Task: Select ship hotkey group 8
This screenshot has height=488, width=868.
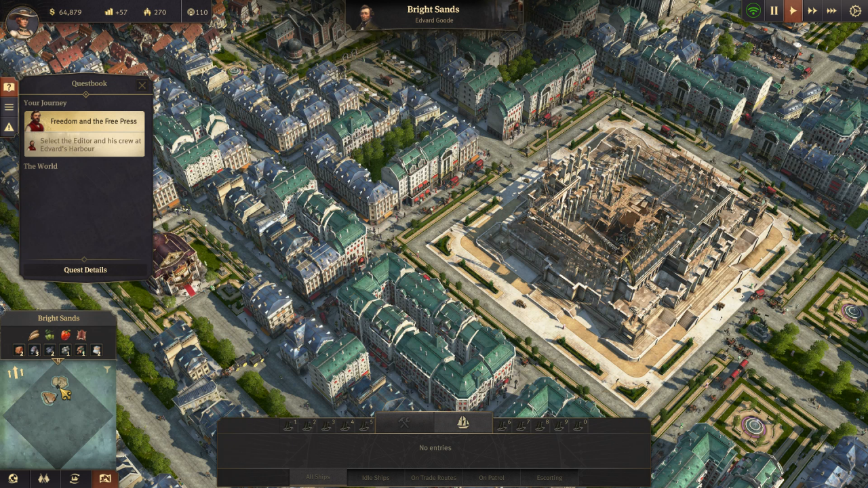Action: (541, 425)
